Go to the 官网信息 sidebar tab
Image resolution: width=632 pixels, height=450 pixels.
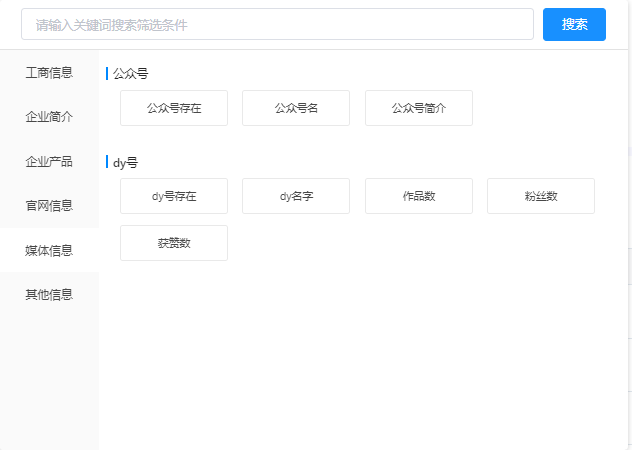click(49, 206)
